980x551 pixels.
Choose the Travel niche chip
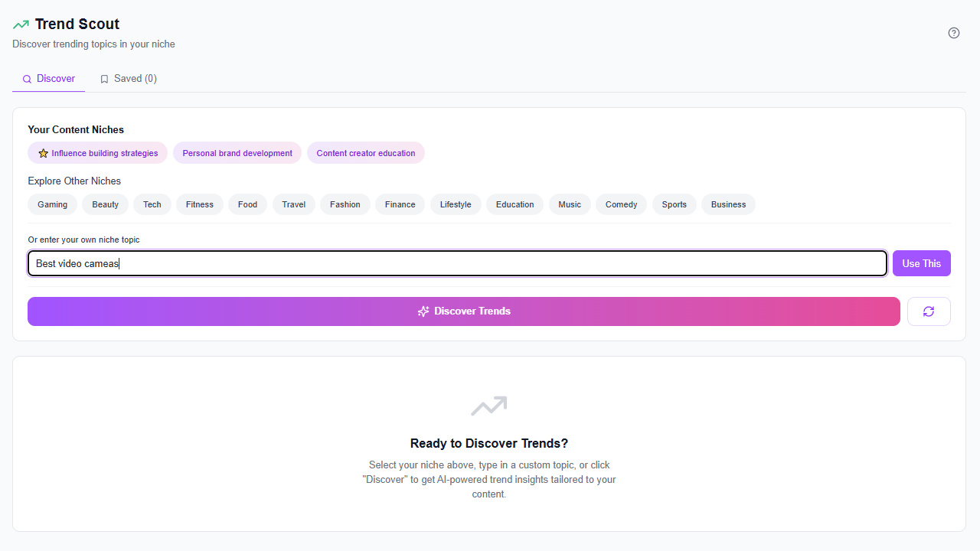click(293, 204)
